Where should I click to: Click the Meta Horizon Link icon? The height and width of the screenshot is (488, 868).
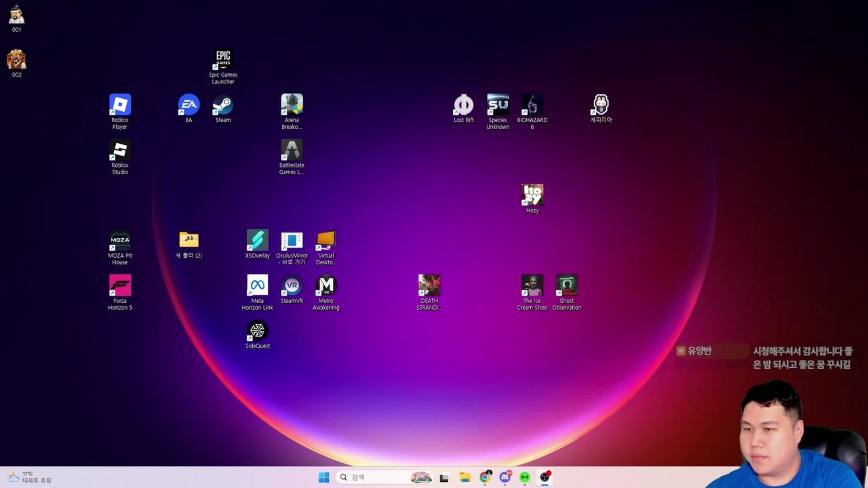[x=257, y=286]
